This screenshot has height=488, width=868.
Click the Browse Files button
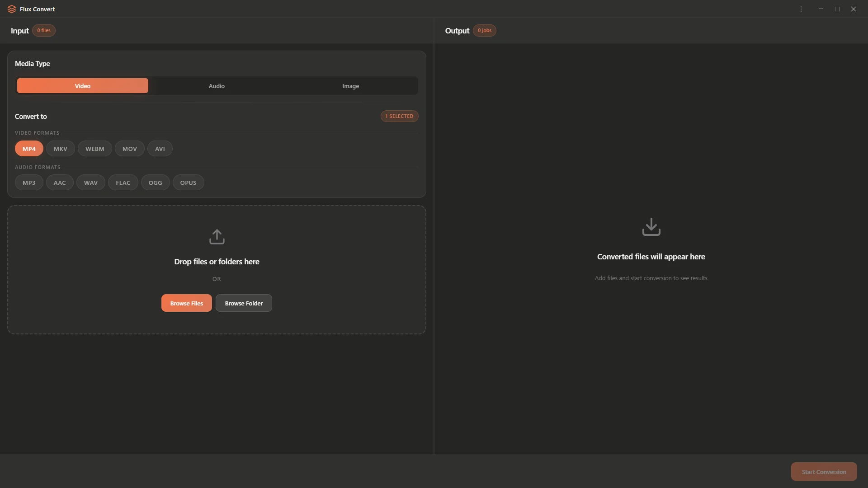pos(186,303)
